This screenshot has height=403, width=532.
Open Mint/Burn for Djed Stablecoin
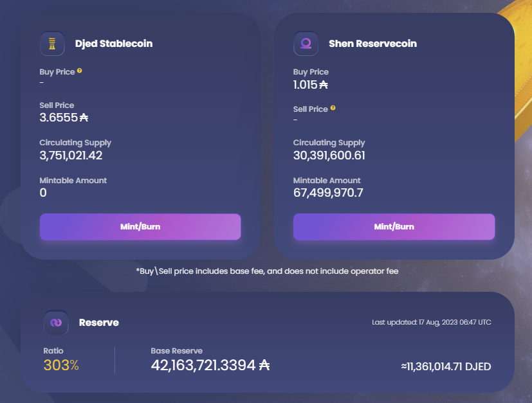[140, 227]
